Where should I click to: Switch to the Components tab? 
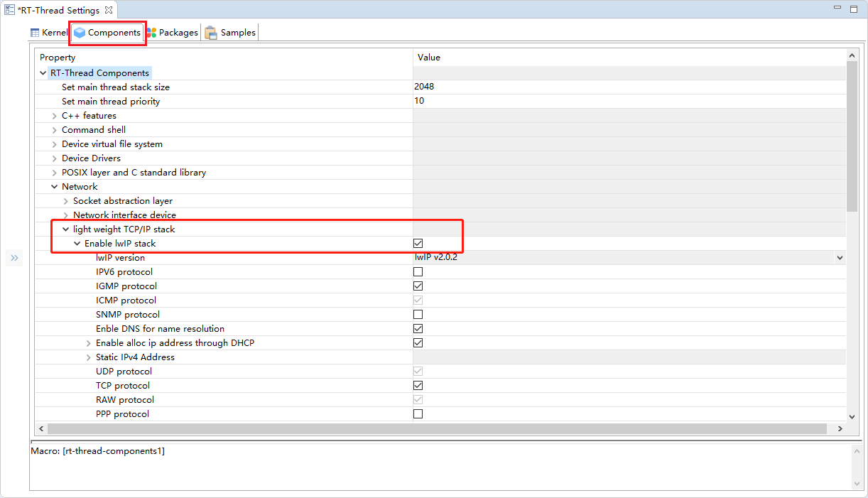pyautogui.click(x=108, y=33)
